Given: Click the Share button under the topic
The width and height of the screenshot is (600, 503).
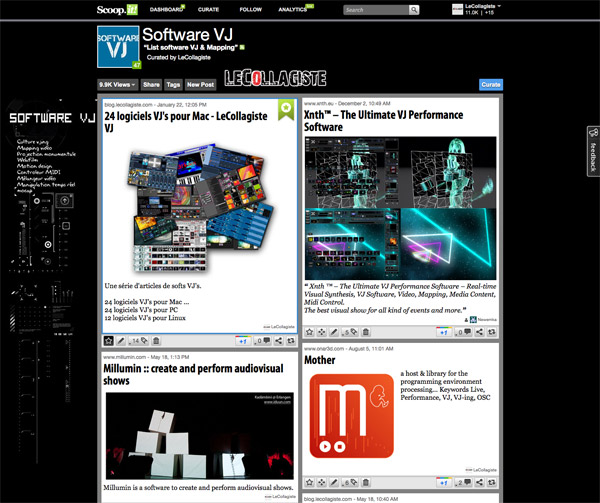Looking at the screenshot, I should 152,85.
